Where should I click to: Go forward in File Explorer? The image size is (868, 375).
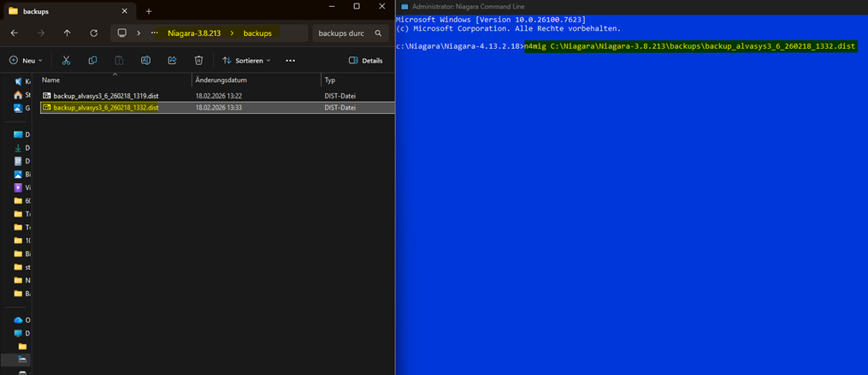pos(40,33)
